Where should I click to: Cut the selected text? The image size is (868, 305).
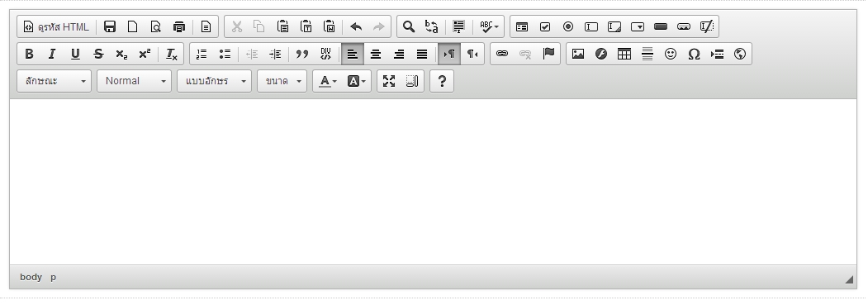tap(236, 26)
